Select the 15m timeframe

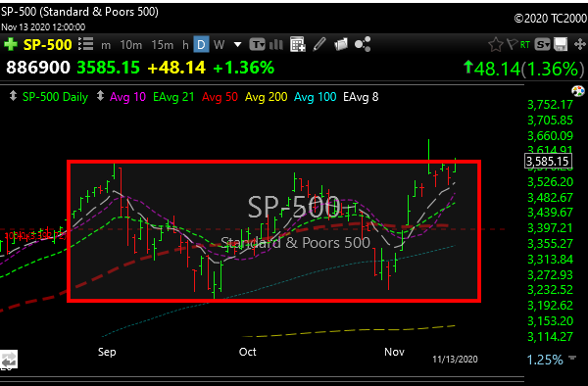click(163, 45)
